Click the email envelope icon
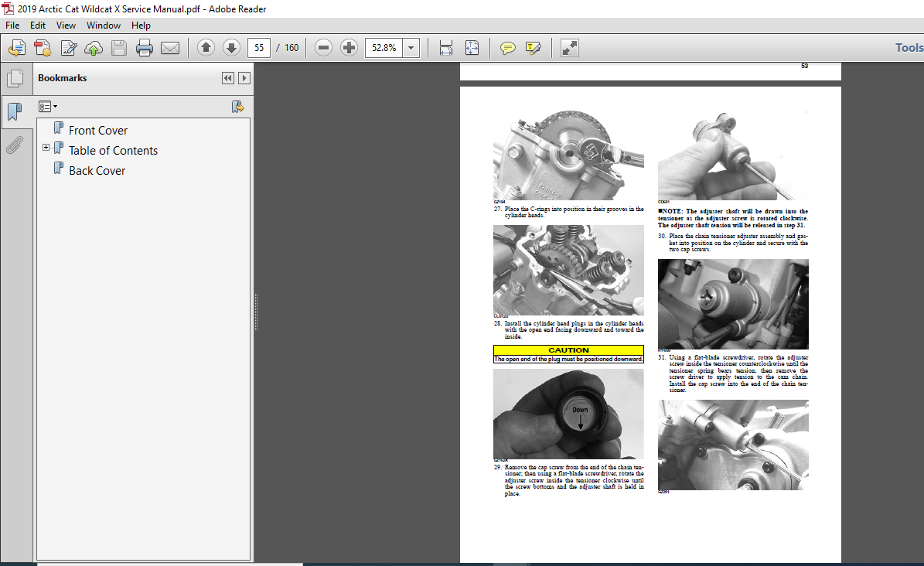The height and width of the screenshot is (566, 924). [170, 48]
